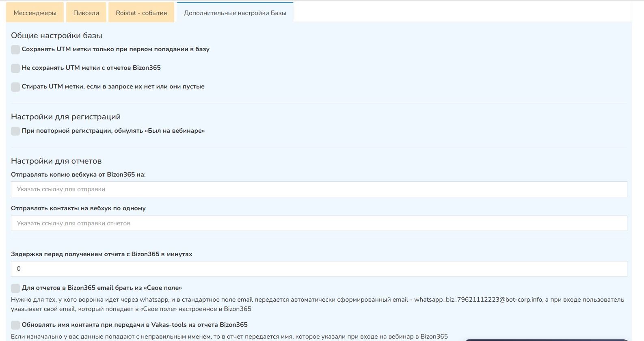644x341 pixels.
Task: Click the 'Отправлять контакты на вебхук по одному' label
Action: pyautogui.click(x=78, y=208)
